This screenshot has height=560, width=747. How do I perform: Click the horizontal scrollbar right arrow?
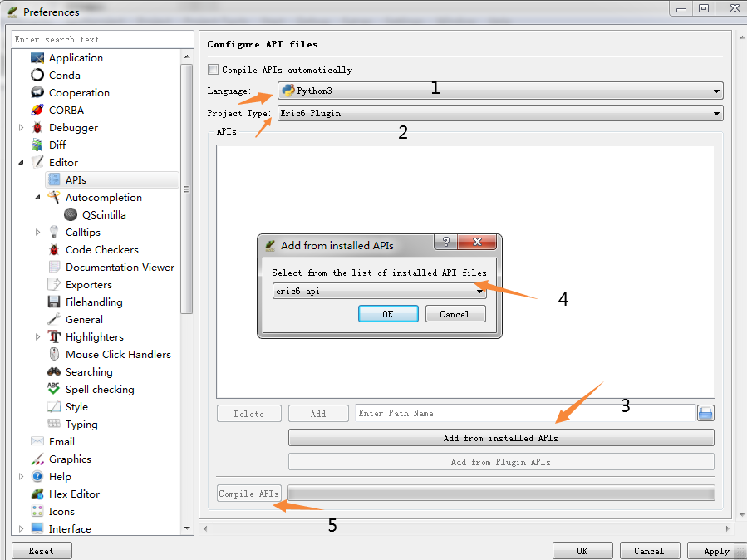coord(727,528)
